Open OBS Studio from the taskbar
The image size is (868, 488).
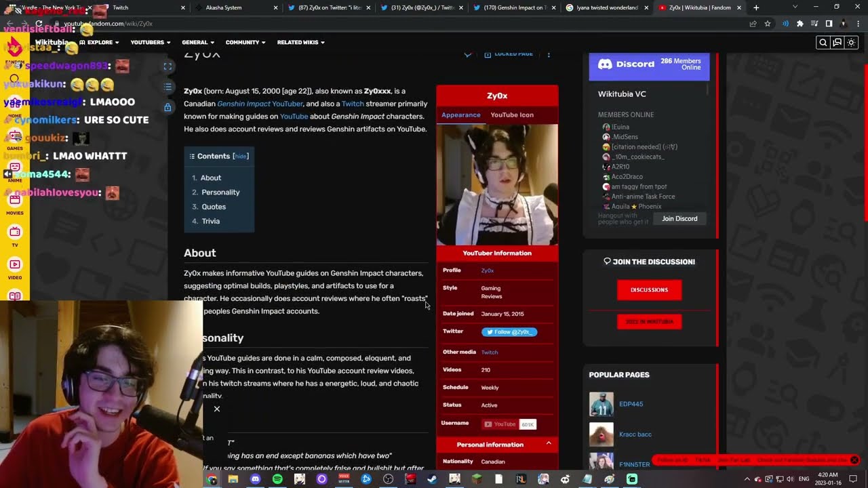tap(388, 479)
